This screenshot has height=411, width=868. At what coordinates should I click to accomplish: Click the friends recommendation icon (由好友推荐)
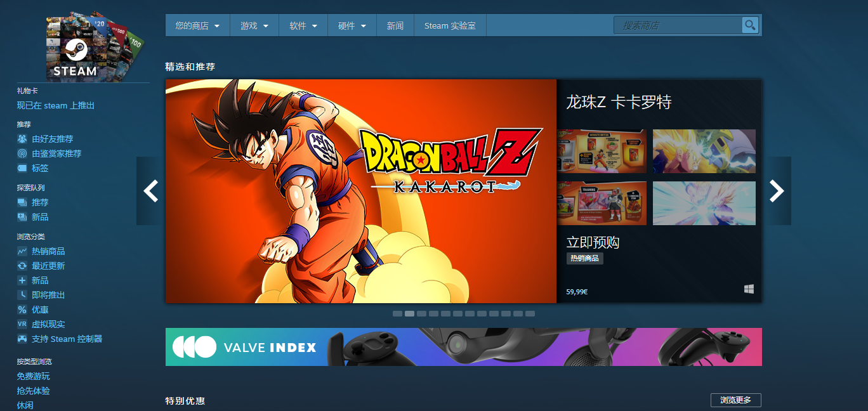point(22,139)
